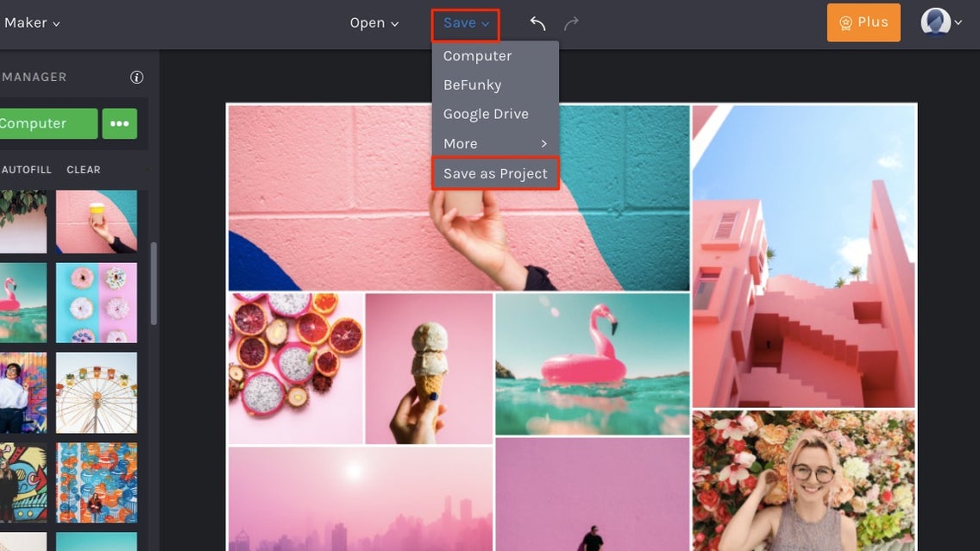Expand the More submenu arrow

coord(543,144)
